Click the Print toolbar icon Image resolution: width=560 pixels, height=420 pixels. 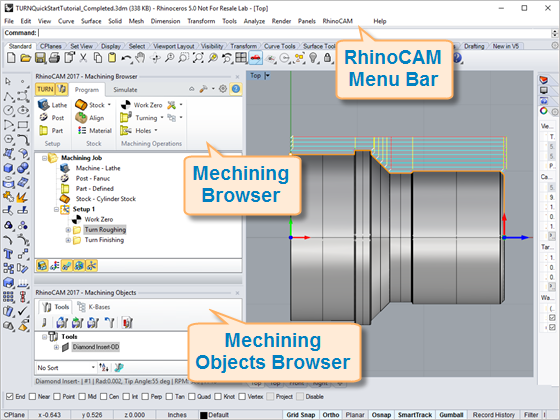click(x=54, y=58)
